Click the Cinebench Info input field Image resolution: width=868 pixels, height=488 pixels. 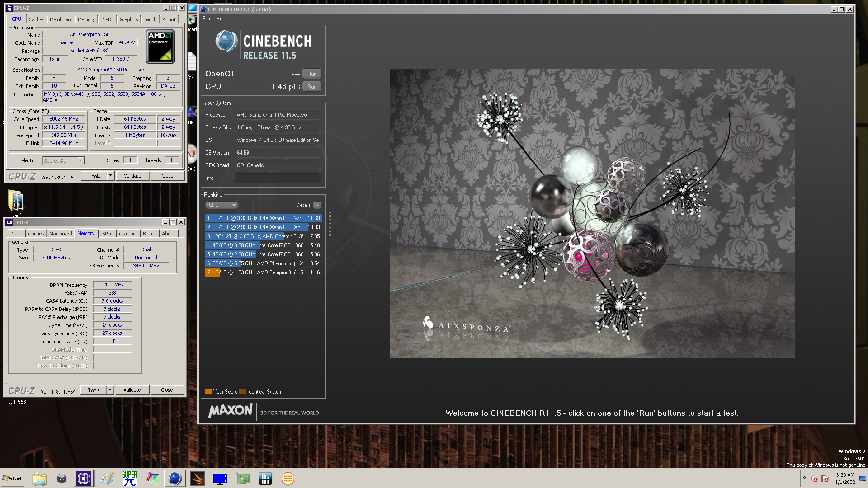tap(278, 178)
